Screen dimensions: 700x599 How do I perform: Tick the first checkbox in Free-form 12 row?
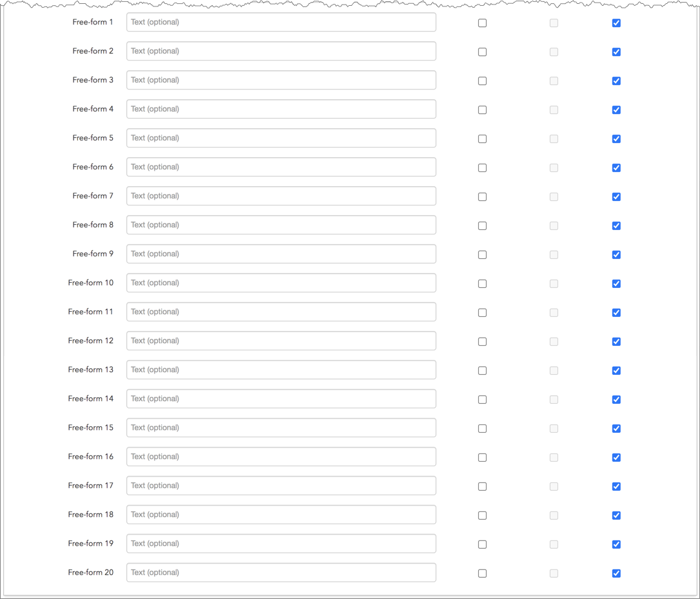[482, 342]
